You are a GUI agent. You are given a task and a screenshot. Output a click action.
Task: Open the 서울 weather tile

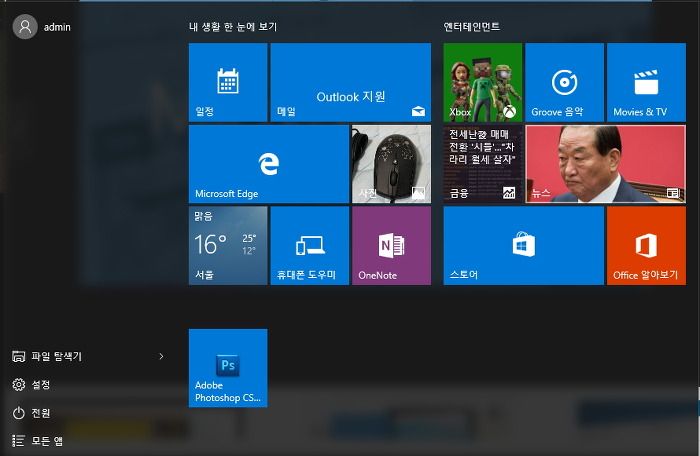tap(228, 245)
